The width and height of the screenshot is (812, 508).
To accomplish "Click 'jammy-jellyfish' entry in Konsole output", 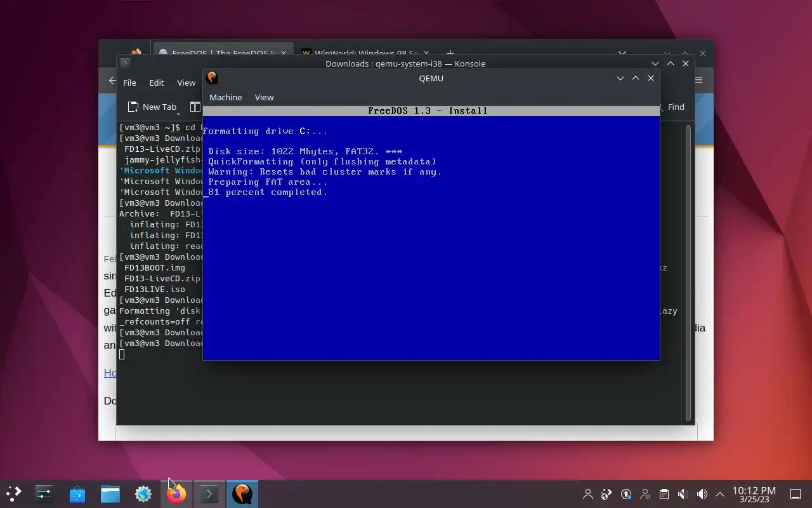I will pyautogui.click(x=163, y=159).
